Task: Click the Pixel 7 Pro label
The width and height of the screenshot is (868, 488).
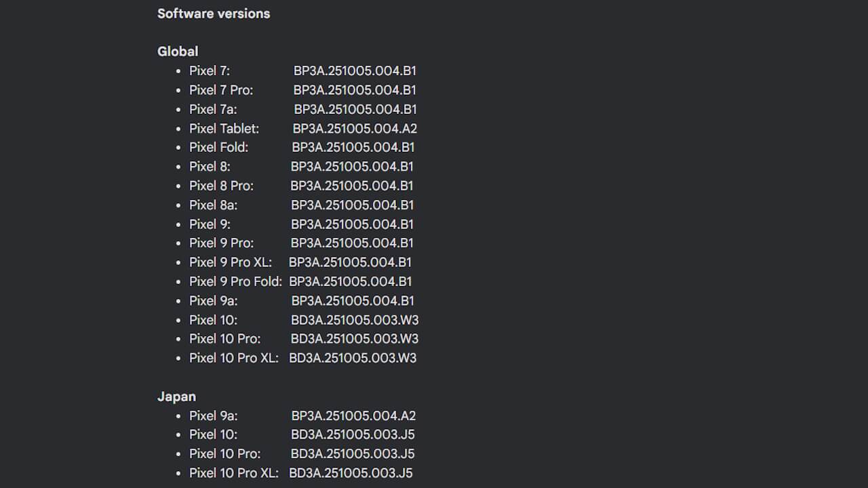Action: point(221,90)
